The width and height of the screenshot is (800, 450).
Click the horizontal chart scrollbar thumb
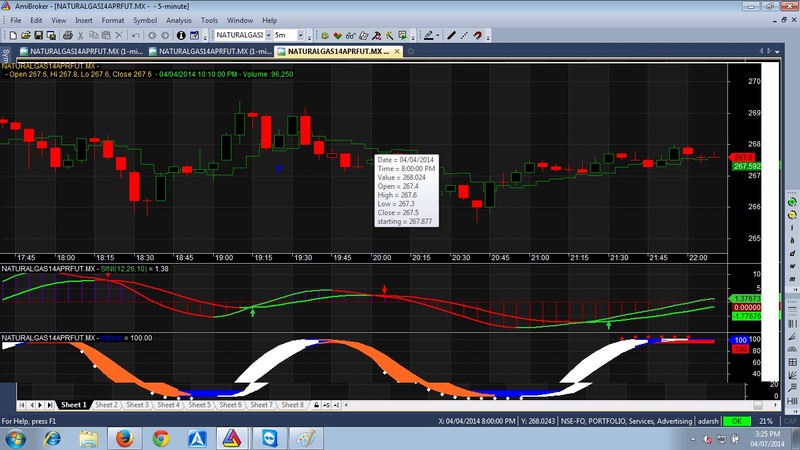[758, 405]
